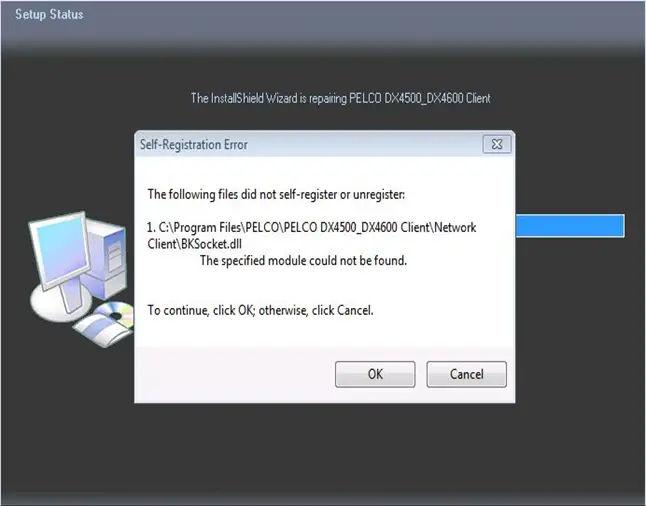Click the 'To continue, click OK' instruction text
The image size is (646, 506).
click(x=260, y=310)
